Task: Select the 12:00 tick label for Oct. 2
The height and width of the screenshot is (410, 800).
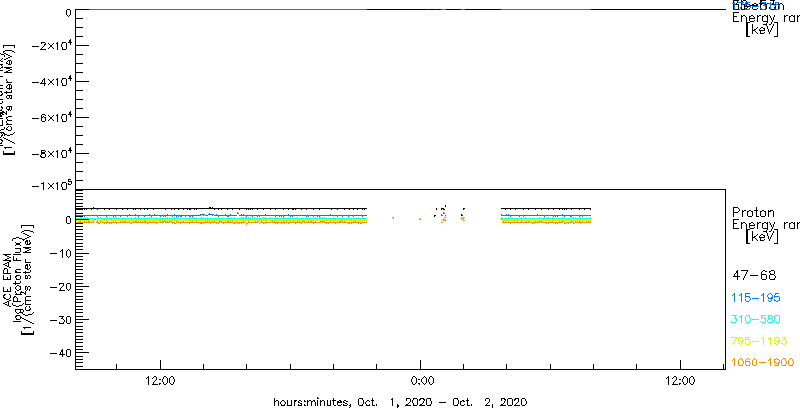Action: click(x=680, y=381)
